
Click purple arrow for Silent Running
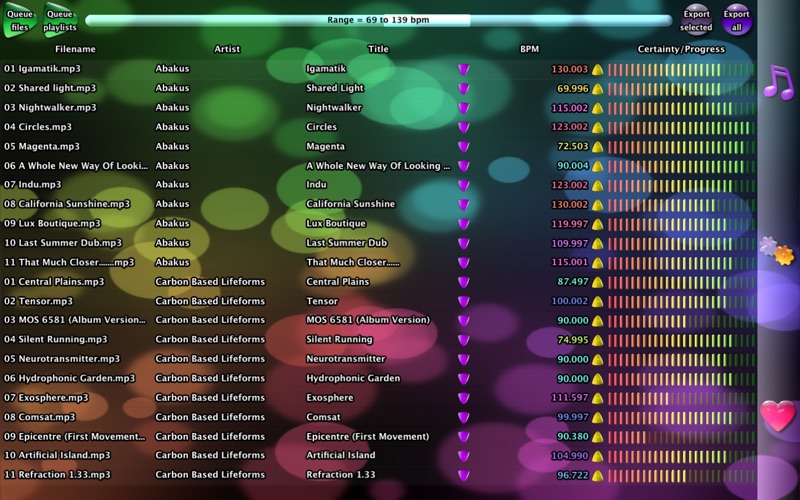[x=463, y=340]
